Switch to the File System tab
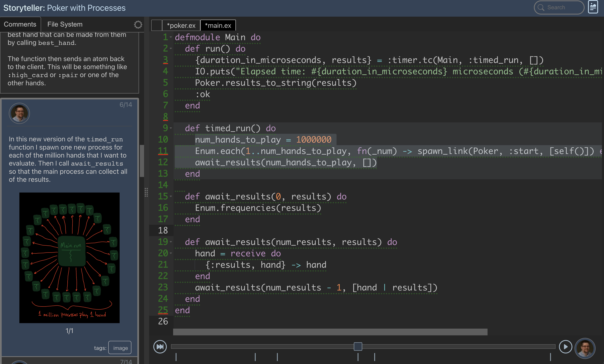604x364 pixels. (65, 24)
